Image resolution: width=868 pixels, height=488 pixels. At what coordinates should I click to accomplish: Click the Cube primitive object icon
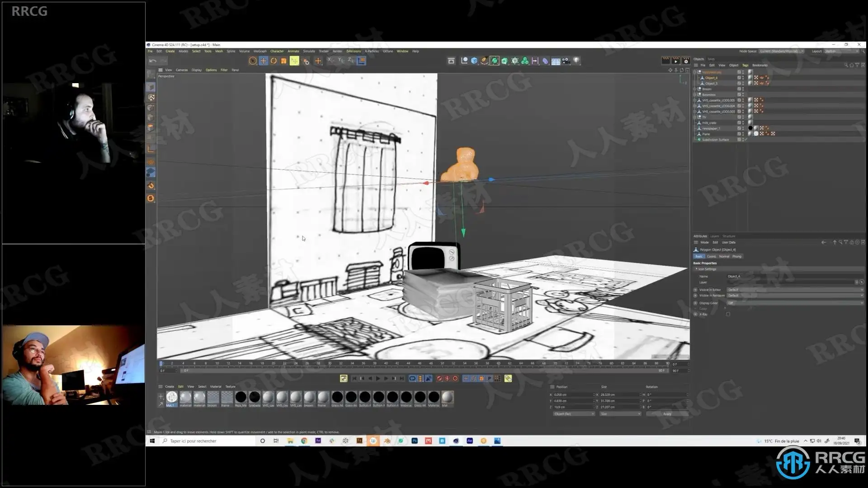tap(474, 61)
